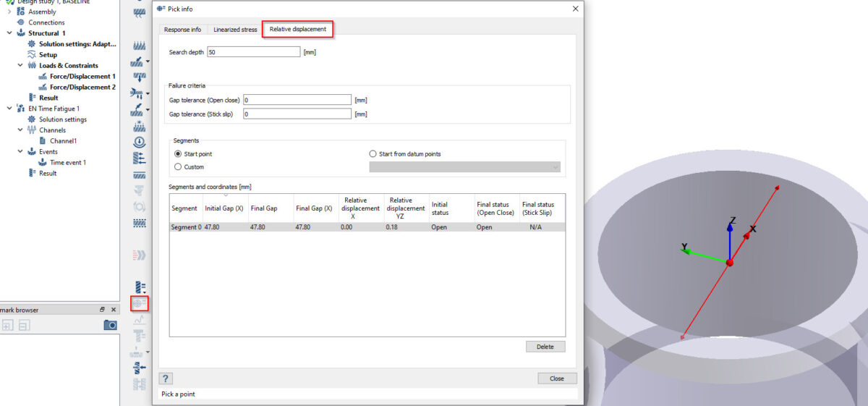This screenshot has height=406, width=868.
Task: Open the datum points dropdown list
Action: click(x=555, y=167)
